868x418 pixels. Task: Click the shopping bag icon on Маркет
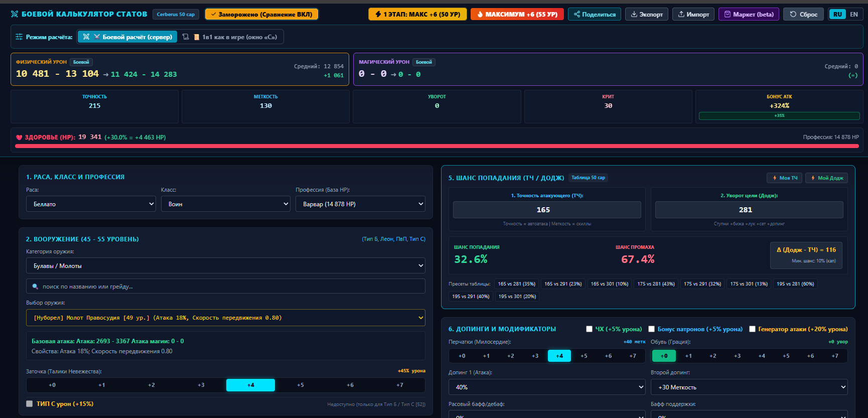click(728, 14)
